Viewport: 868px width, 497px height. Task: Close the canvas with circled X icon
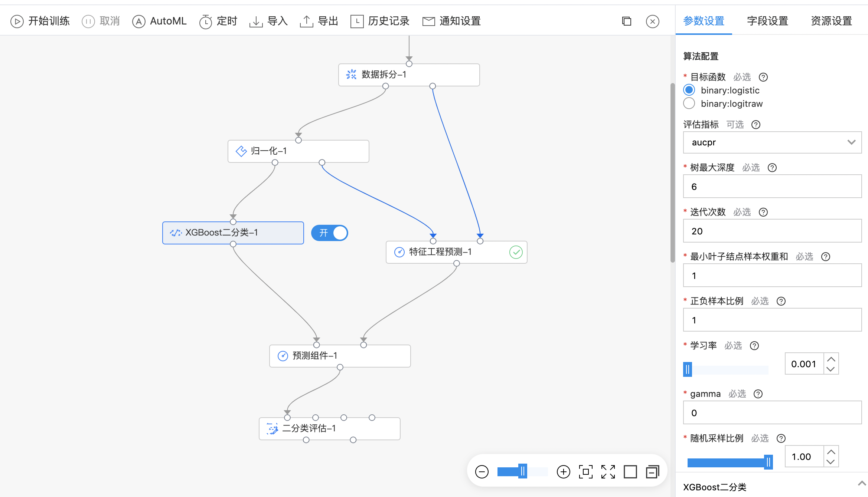(x=653, y=22)
